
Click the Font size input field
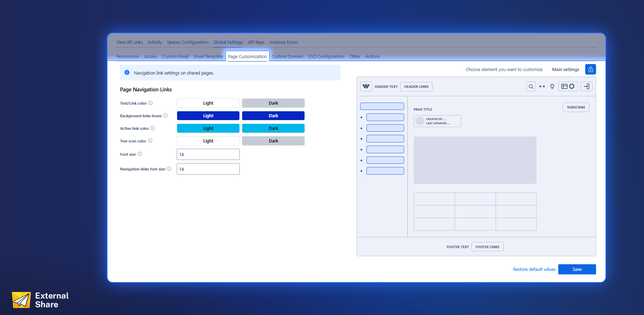pyautogui.click(x=208, y=154)
